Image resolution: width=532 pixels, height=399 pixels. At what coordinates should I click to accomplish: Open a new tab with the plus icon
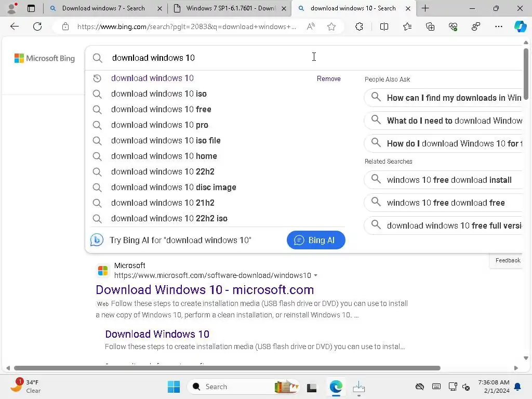(425, 8)
